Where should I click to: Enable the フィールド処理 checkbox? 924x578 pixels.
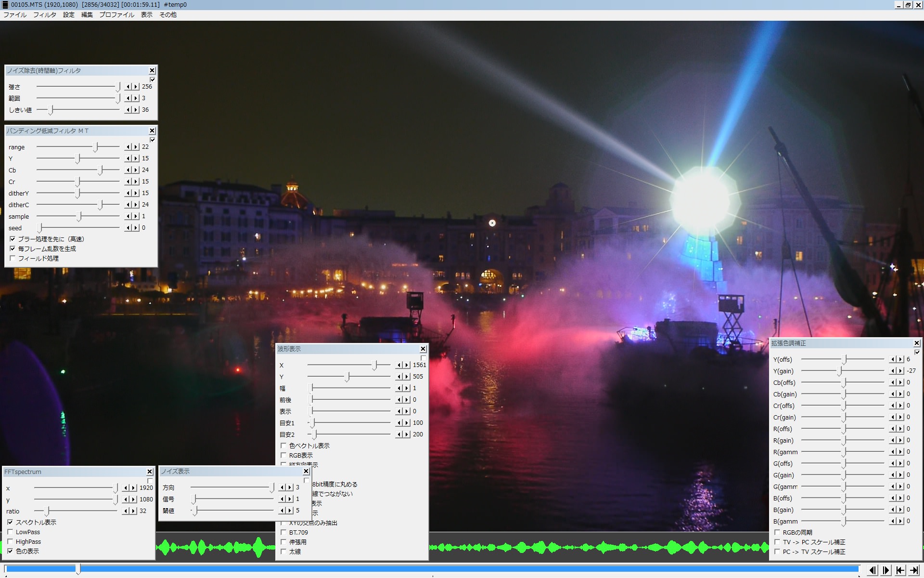pos(13,258)
